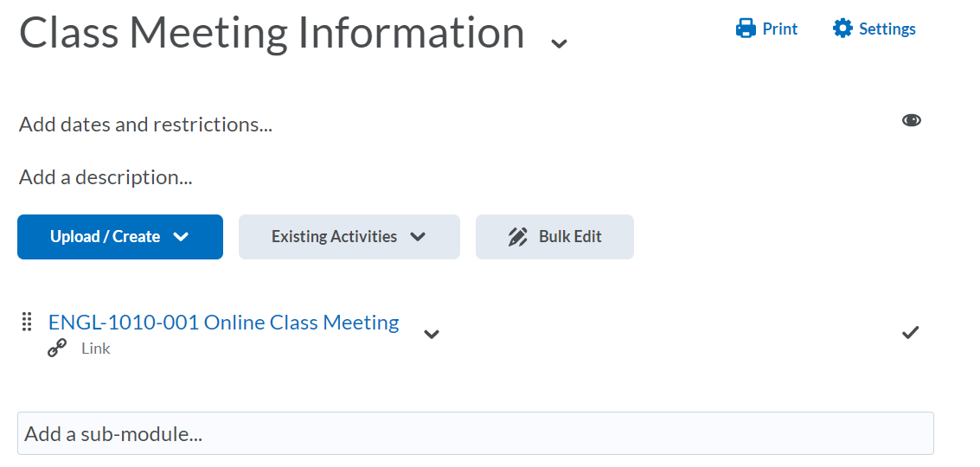Expand the Class Meeting Information title chevron
Screen dimensions: 980x467
[560, 42]
